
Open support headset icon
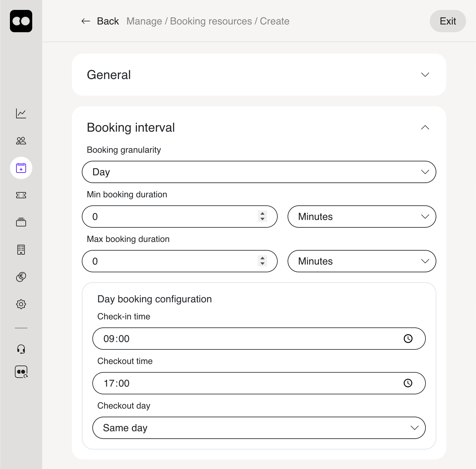[x=21, y=349]
